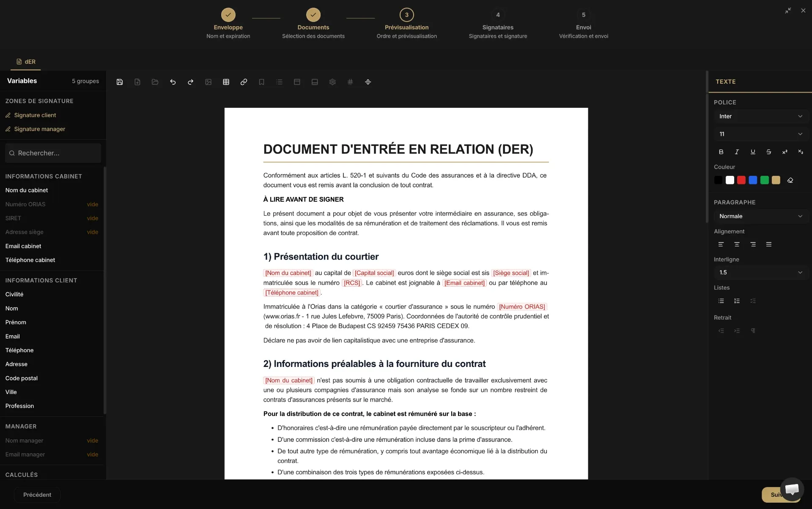Pick the black text color swatch
The width and height of the screenshot is (812, 509).
718,181
